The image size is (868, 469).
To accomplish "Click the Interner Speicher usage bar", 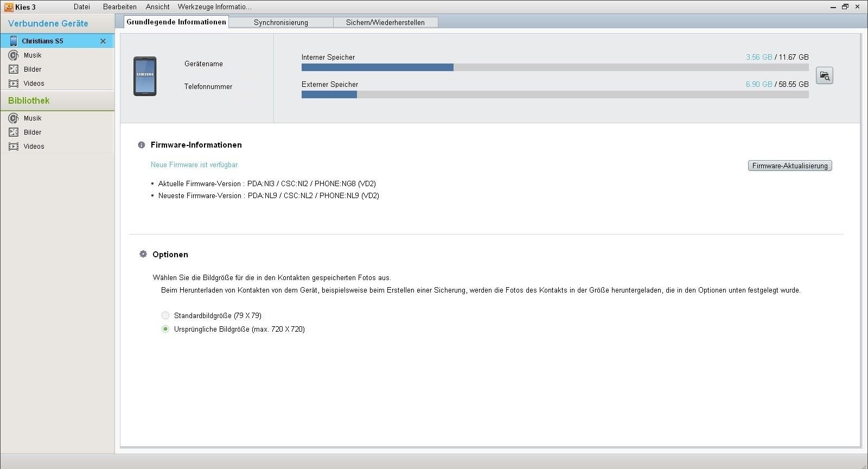I will pyautogui.click(x=555, y=67).
